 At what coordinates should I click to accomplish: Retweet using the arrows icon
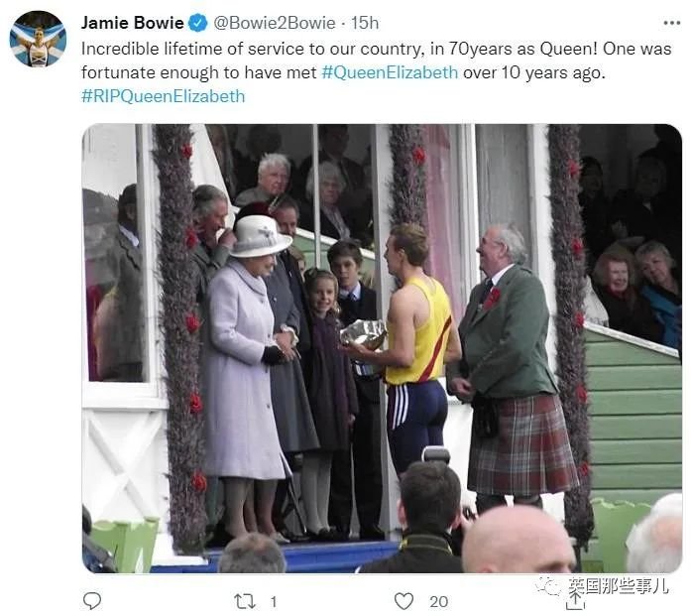pos(244,601)
